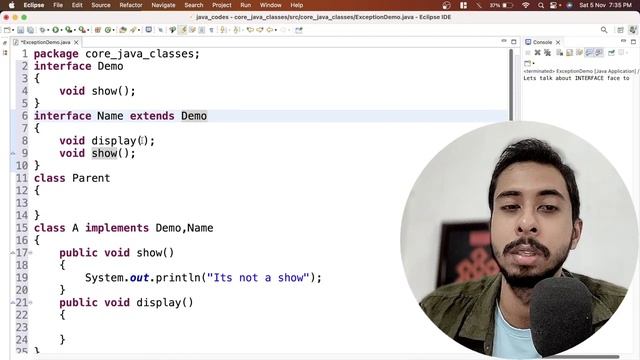Click the New file wizard icon

tap(7, 30)
